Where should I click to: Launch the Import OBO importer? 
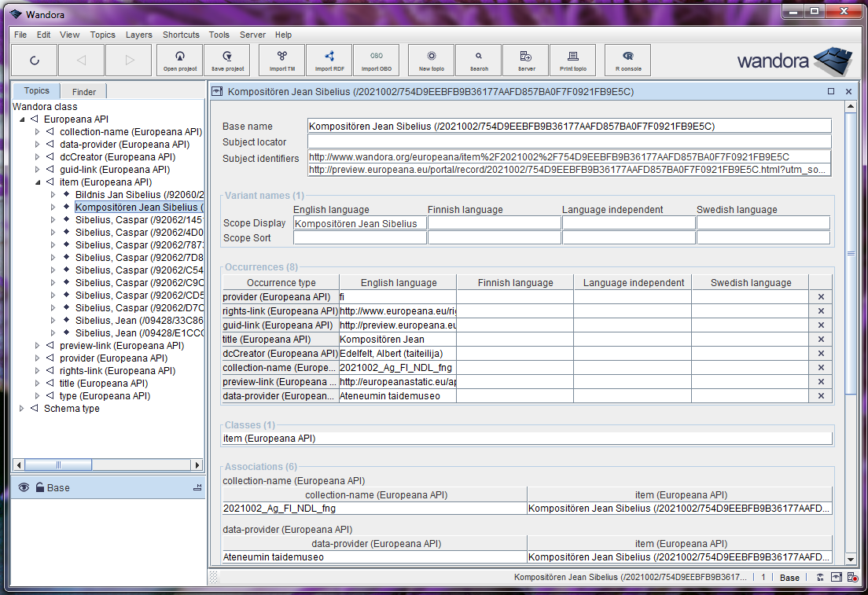pyautogui.click(x=376, y=60)
